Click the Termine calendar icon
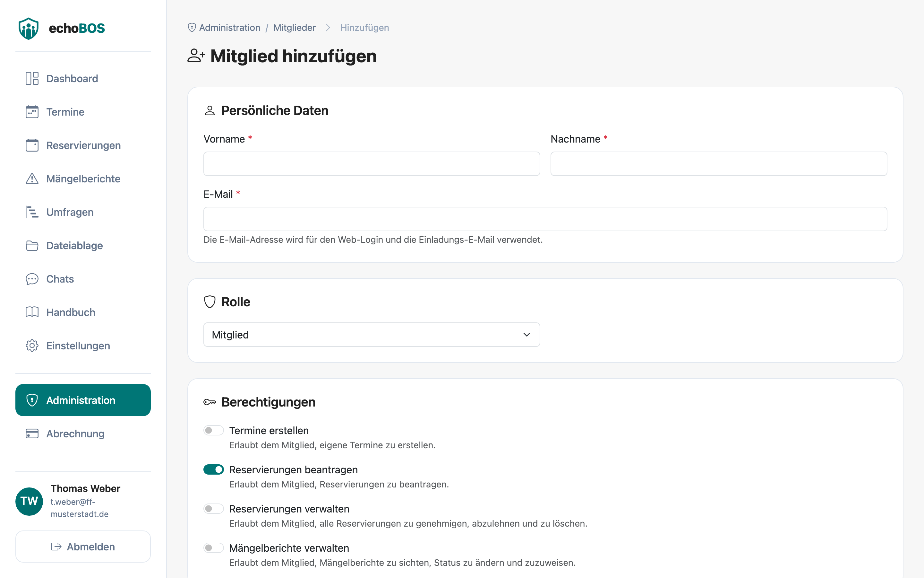The height and width of the screenshot is (578, 924). [32, 112]
